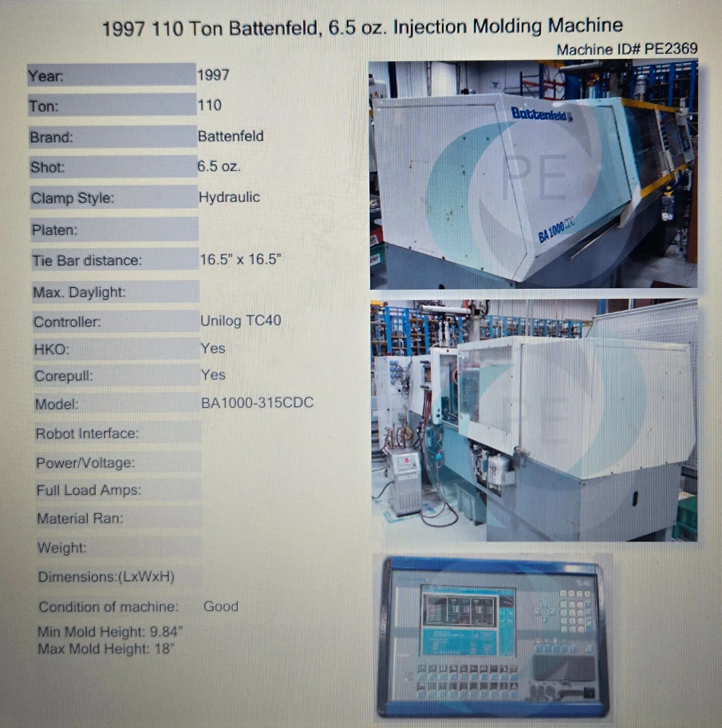Viewport: 722px width, 728px height.
Task: Click the 'Controller:' label
Action: tap(67, 322)
